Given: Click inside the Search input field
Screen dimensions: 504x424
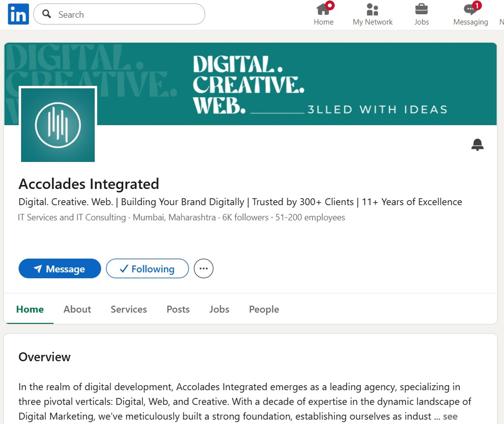Looking at the screenshot, I should tap(128, 14).
